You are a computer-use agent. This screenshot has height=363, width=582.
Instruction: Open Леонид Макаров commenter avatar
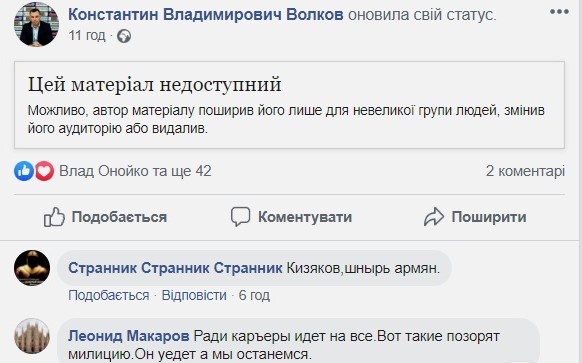[x=32, y=336]
